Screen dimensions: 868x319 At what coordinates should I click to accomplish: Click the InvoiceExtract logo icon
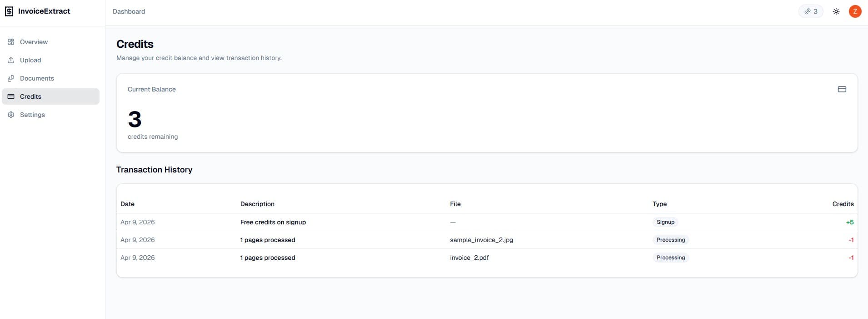(x=9, y=11)
